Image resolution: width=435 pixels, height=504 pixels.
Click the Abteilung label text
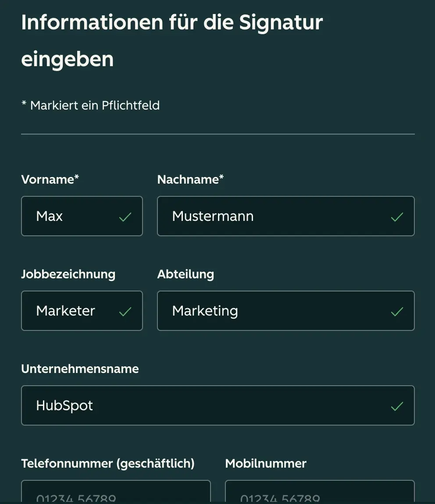pyautogui.click(x=185, y=274)
